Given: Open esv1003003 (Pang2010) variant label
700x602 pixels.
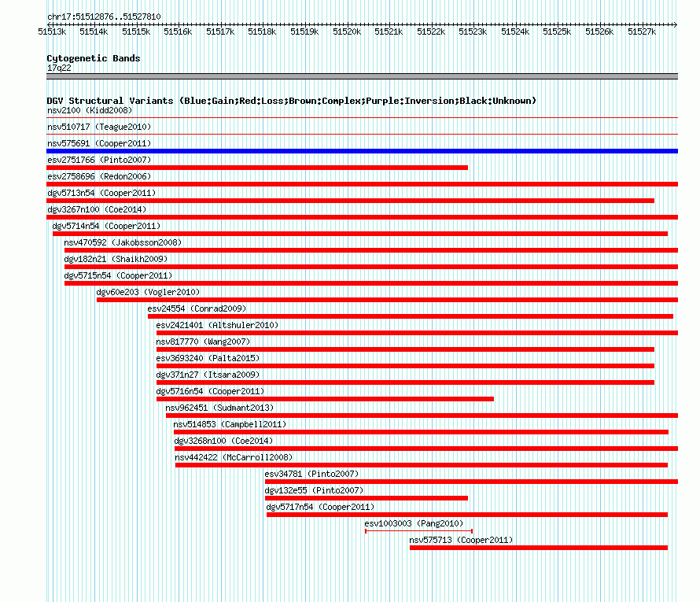Looking at the screenshot, I should click(x=414, y=523).
